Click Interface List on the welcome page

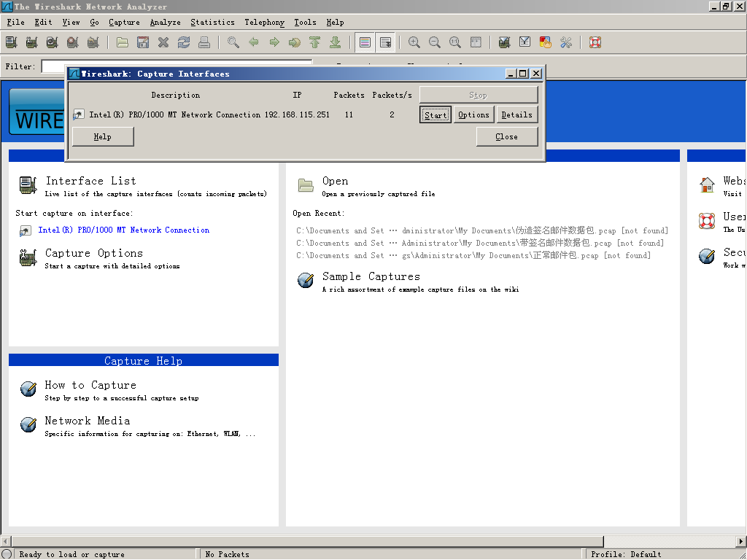[90, 181]
